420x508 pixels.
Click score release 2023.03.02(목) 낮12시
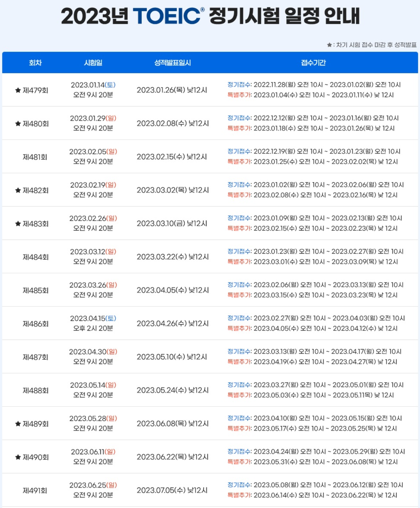[173, 190]
